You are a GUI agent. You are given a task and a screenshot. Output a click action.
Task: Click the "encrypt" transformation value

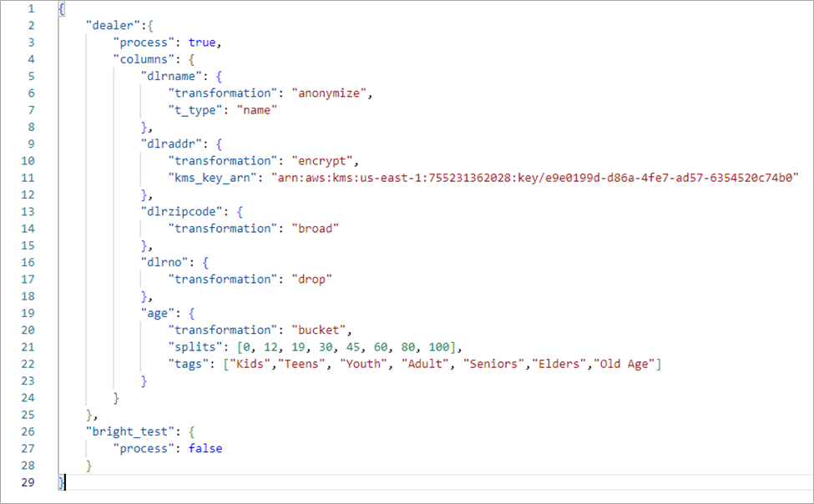[x=322, y=161]
